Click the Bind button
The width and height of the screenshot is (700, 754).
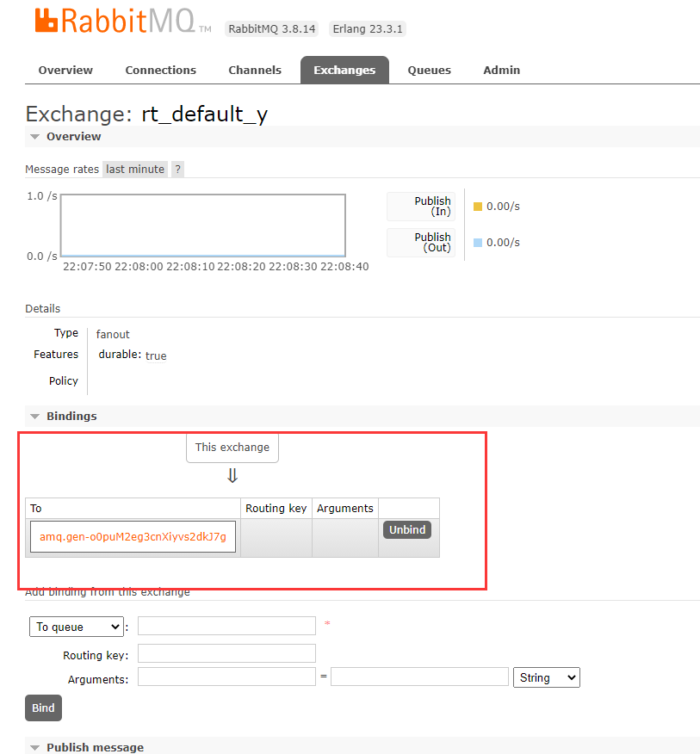click(43, 708)
